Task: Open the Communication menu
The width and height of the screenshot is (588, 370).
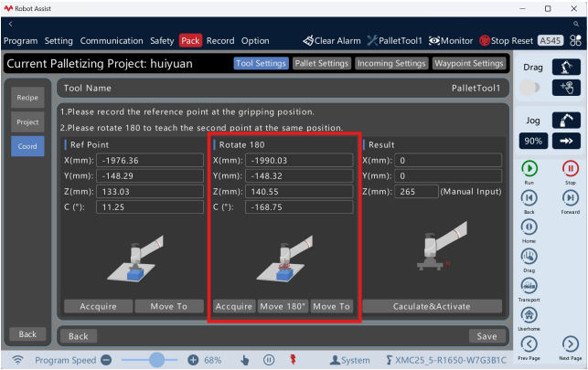Action: [x=112, y=40]
